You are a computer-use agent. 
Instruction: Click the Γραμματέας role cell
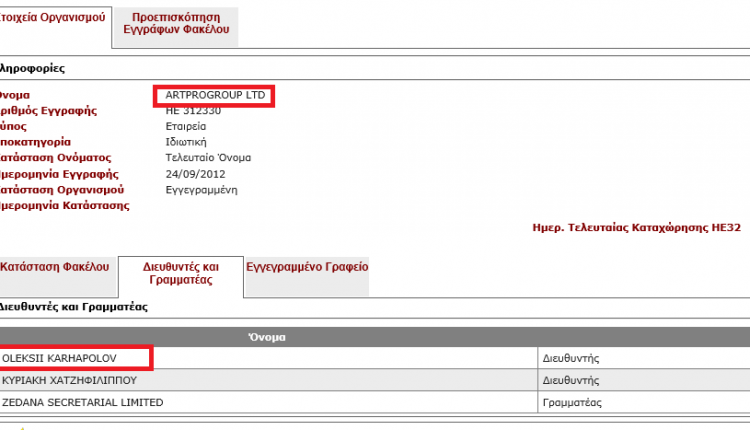[572, 403]
